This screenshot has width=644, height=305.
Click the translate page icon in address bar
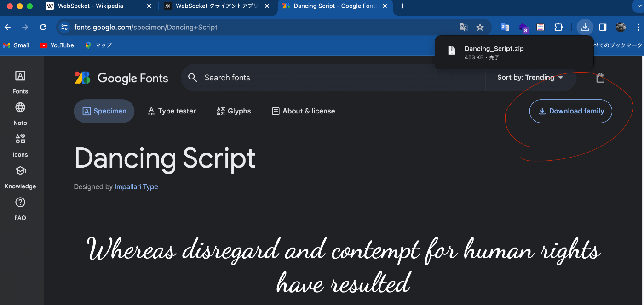pyautogui.click(x=464, y=27)
